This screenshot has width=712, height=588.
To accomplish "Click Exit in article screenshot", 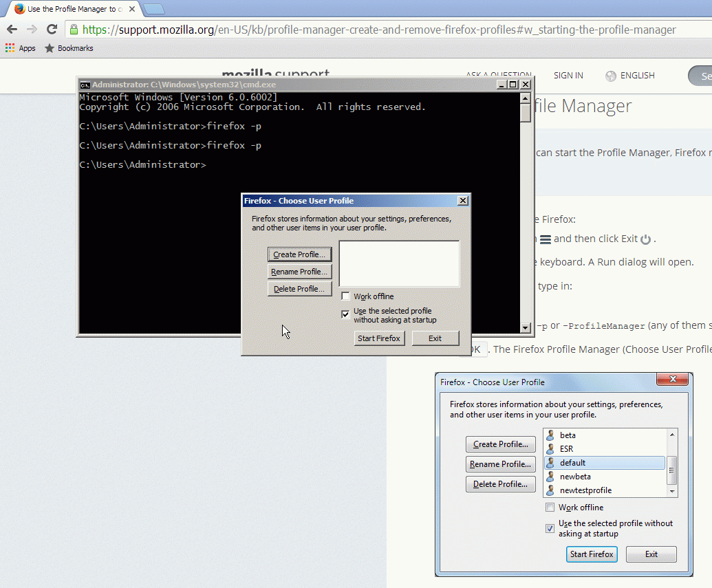I will 651,554.
